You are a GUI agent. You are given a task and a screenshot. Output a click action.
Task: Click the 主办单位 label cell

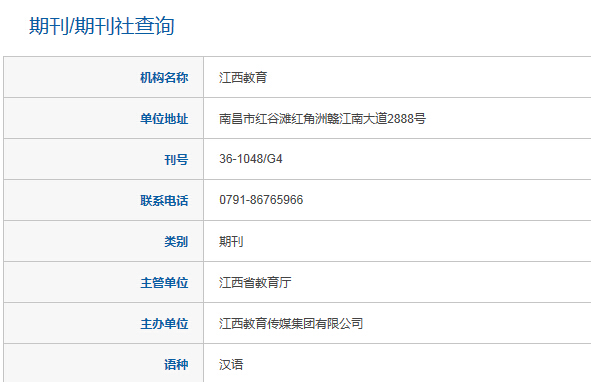click(104, 323)
